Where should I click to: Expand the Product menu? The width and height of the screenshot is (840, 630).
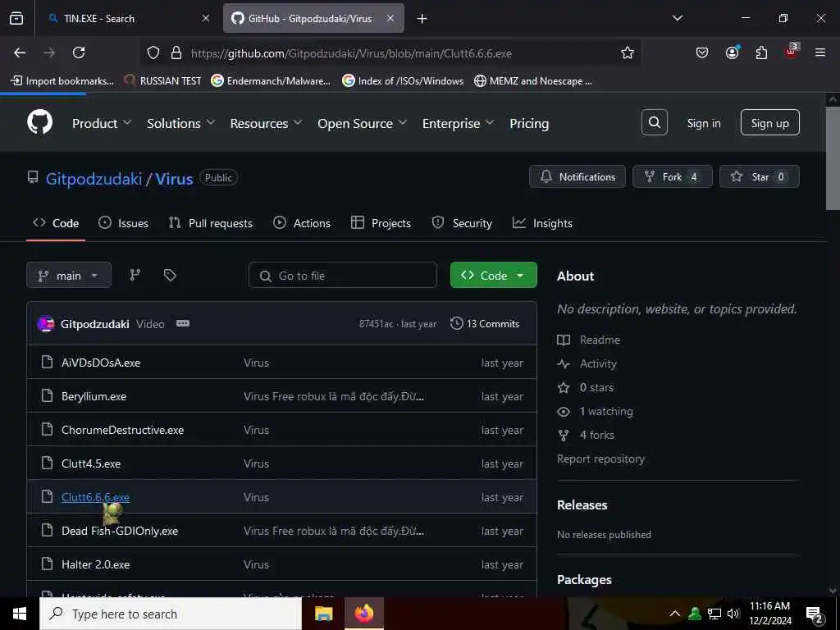101,123
